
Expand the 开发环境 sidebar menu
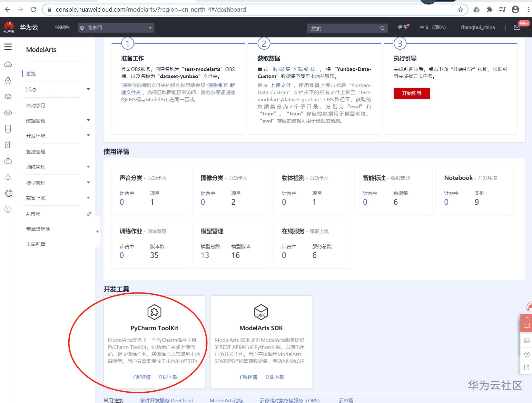[88, 135]
